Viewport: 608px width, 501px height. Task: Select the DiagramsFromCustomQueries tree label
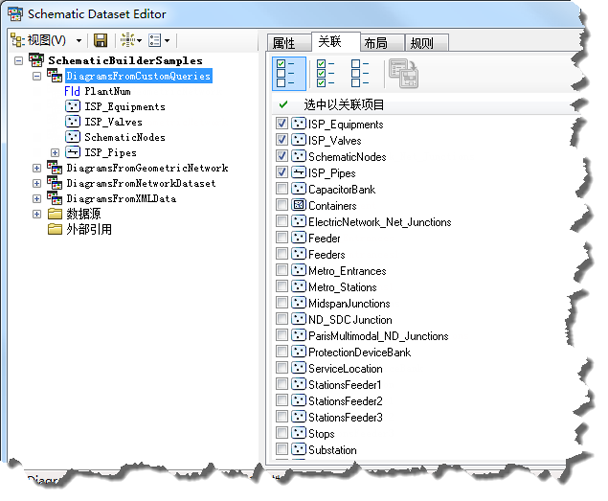tap(138, 76)
